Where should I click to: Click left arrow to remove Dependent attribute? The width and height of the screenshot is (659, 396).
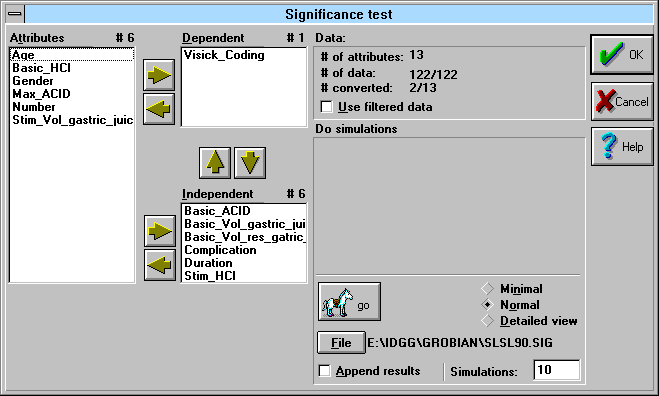159,109
